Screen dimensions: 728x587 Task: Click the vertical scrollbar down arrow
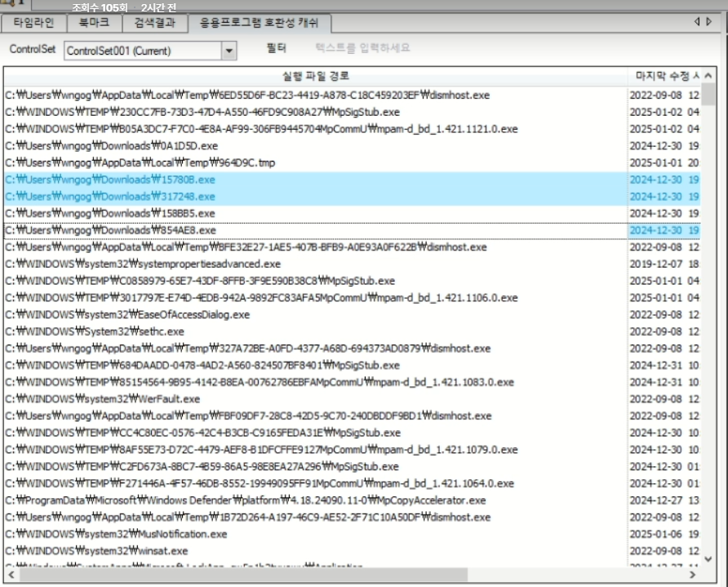point(708,558)
